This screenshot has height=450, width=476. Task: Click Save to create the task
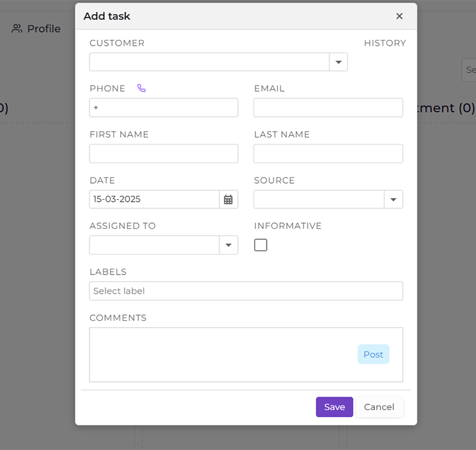(334, 407)
